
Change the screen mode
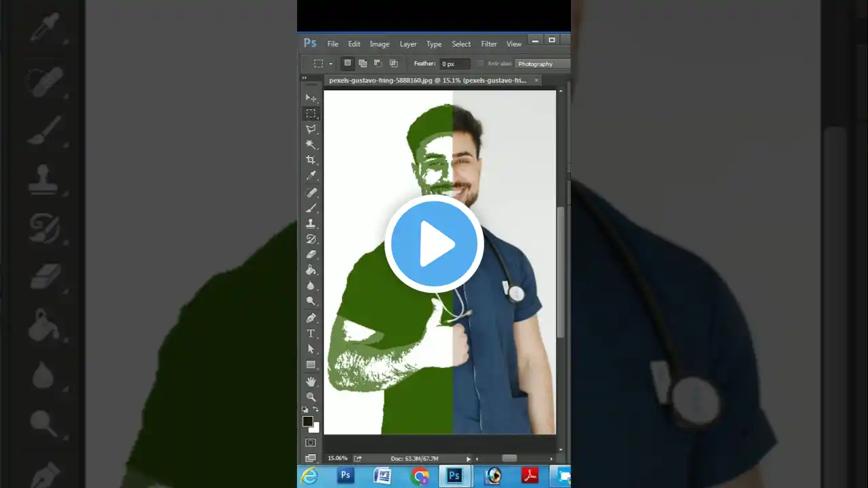click(x=311, y=457)
